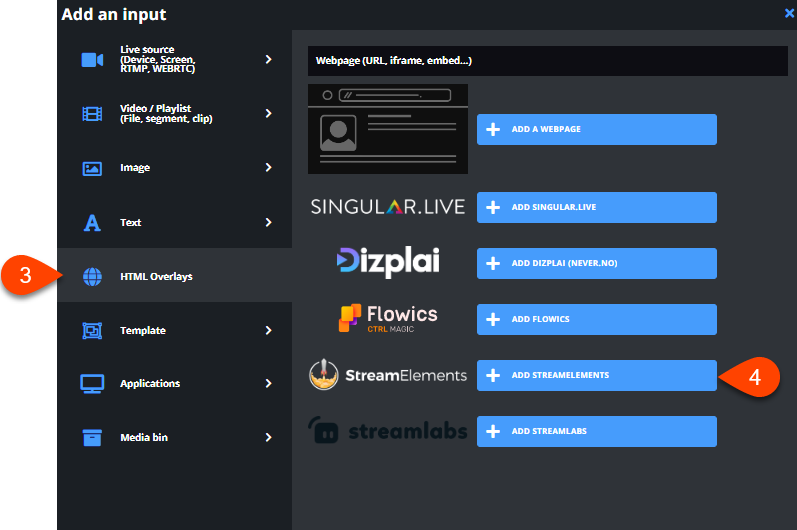Click ADD STREAMLABS button
This screenshot has height=530, width=797.
(597, 431)
